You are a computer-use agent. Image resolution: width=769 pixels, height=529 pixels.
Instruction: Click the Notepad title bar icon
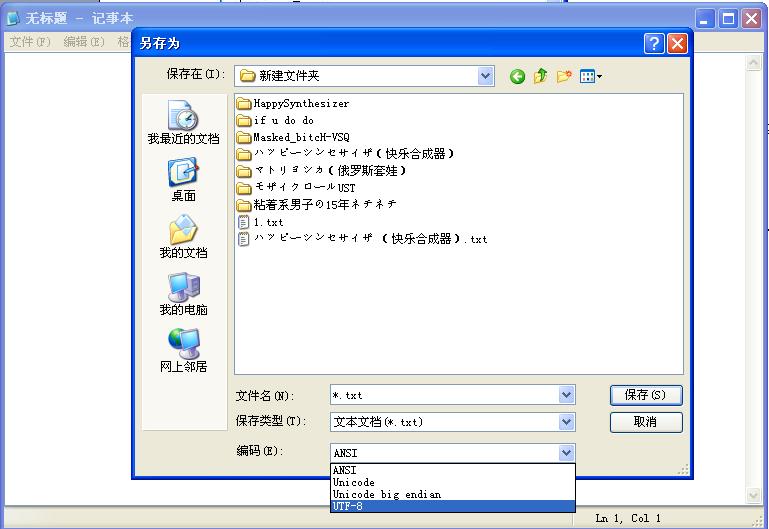click(13, 18)
